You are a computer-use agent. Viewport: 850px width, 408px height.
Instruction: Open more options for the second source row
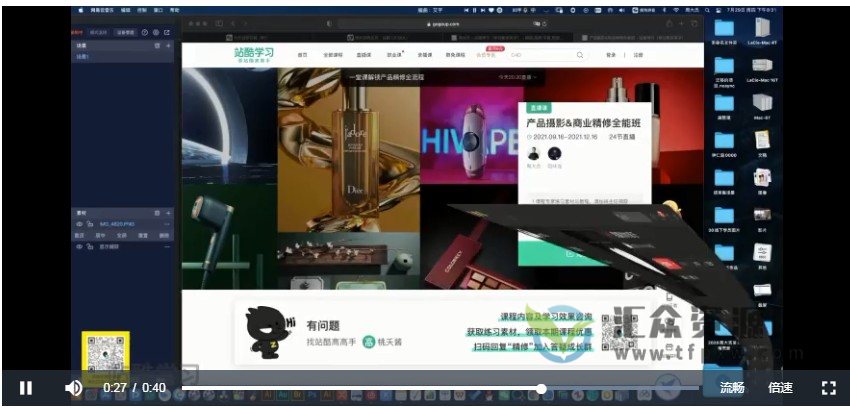[167, 247]
